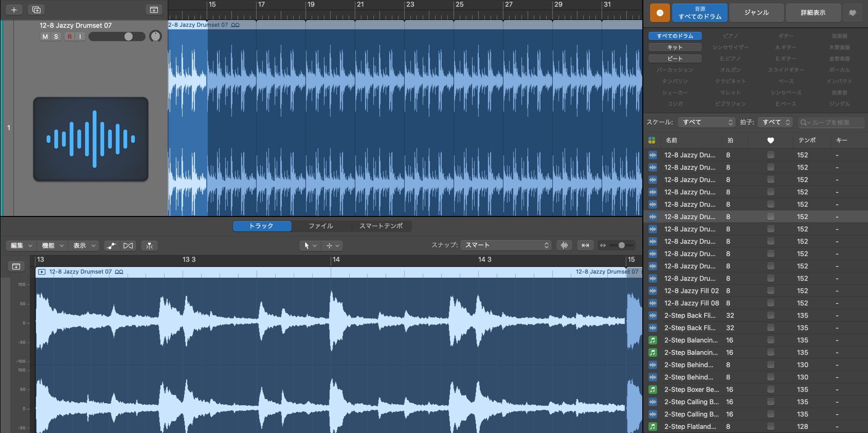Click the track volume slider knob
This screenshot has width=868, height=433.
(x=129, y=37)
